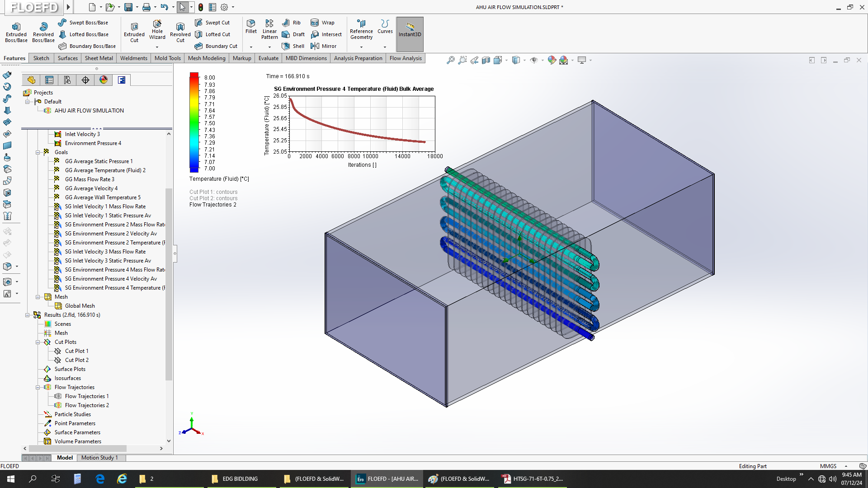The height and width of the screenshot is (488, 868).
Task: Open the Hole Wizard tool
Action: (x=157, y=30)
